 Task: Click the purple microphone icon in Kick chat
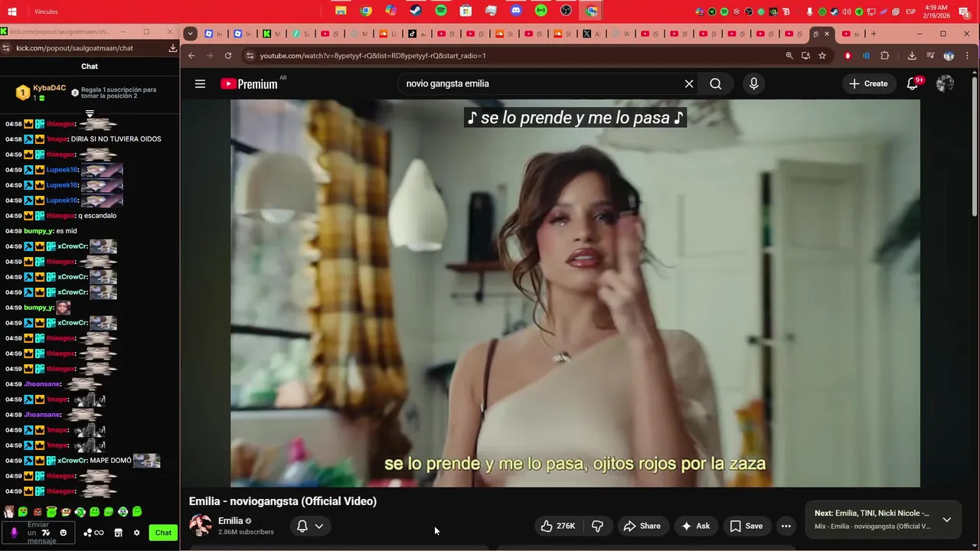tap(14, 533)
